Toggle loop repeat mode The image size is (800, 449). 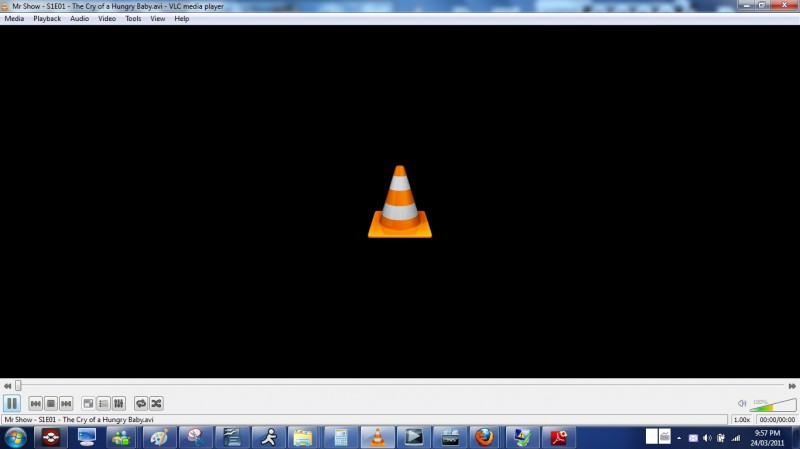[141, 404]
